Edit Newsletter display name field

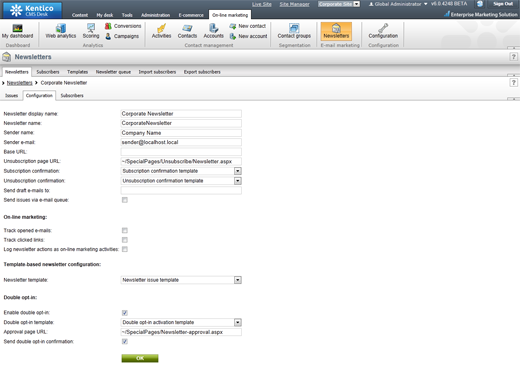(181, 114)
